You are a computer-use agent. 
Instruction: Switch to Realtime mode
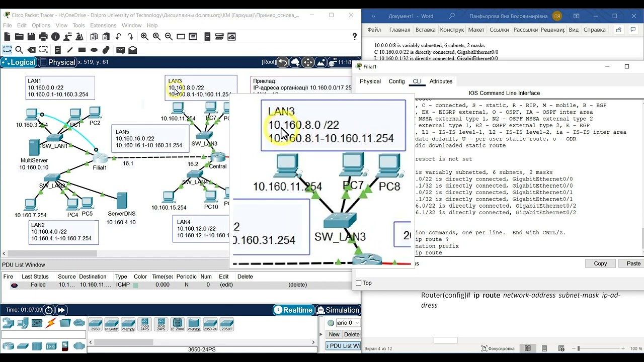(293, 310)
